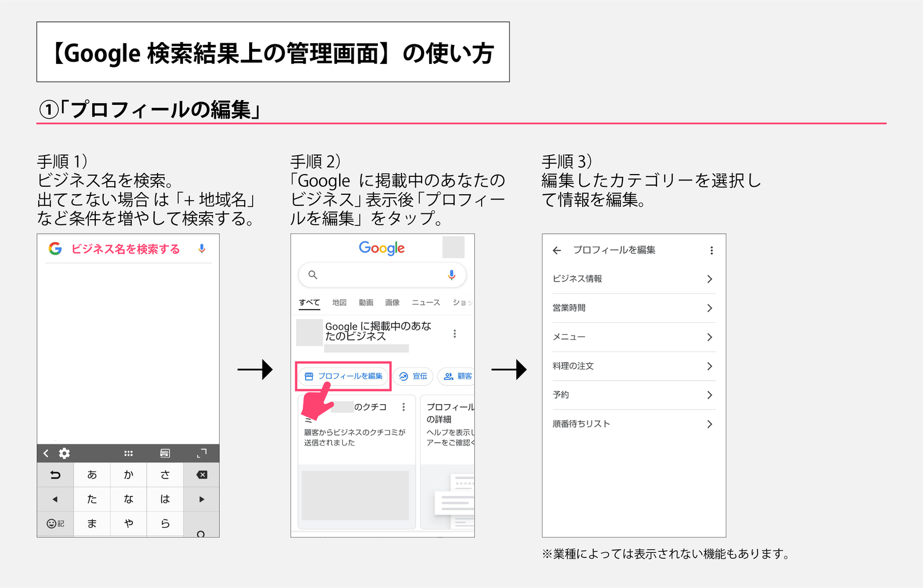923x588 pixels.
Task: Expand chevron on 予約 row
Action: pos(710,395)
